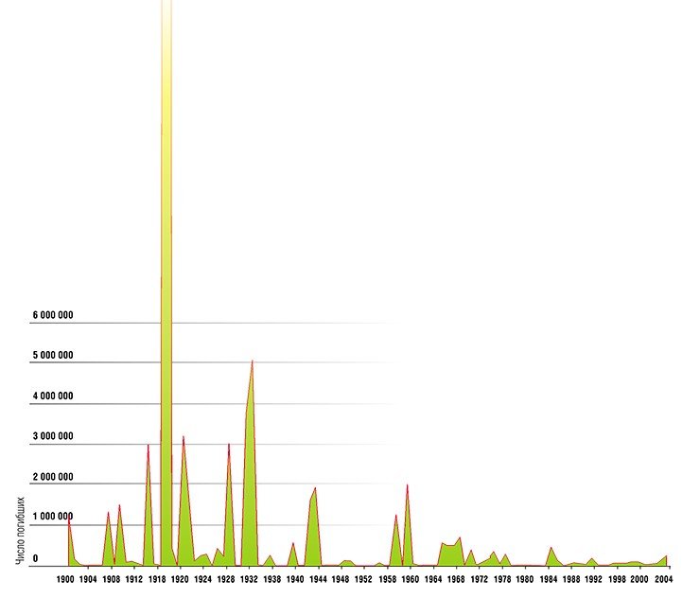Select the year 1964 label
The width and height of the screenshot is (700, 598).
(432, 580)
